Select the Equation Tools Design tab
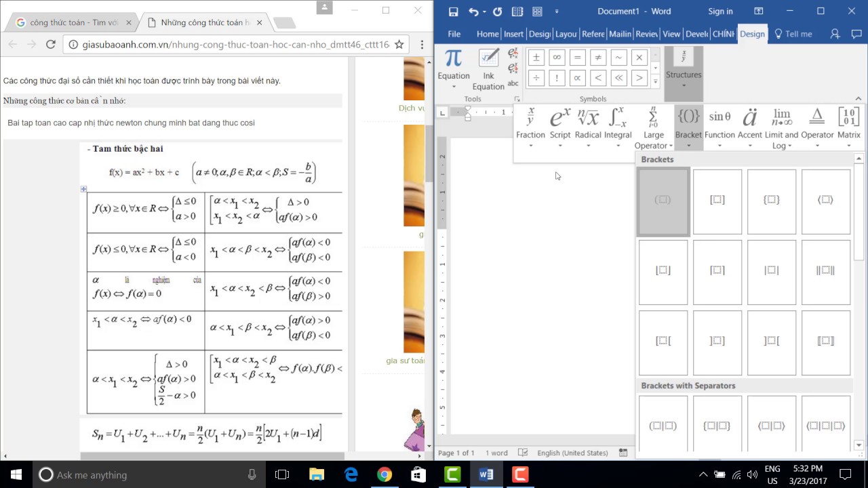The height and width of the screenshot is (488, 868). [752, 34]
